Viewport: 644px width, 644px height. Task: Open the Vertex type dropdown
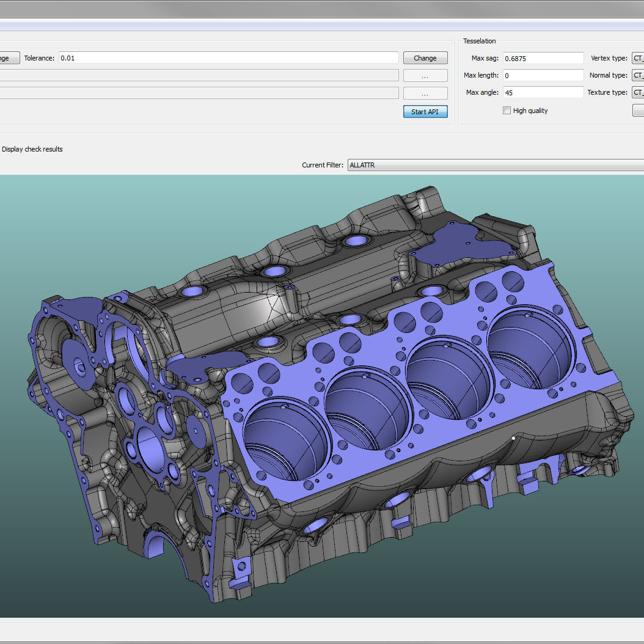click(x=639, y=58)
